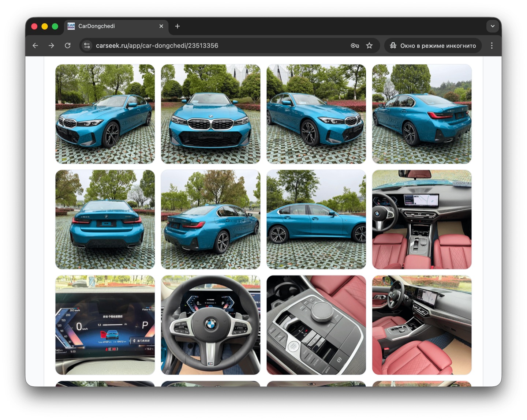Open a new tab with plus button

point(177,26)
